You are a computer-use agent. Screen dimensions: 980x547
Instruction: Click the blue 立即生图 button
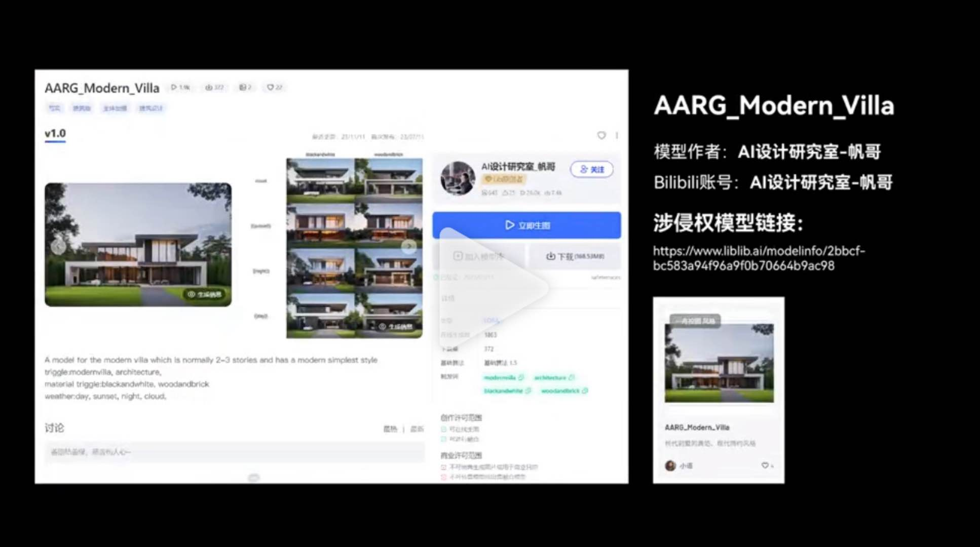pos(526,225)
